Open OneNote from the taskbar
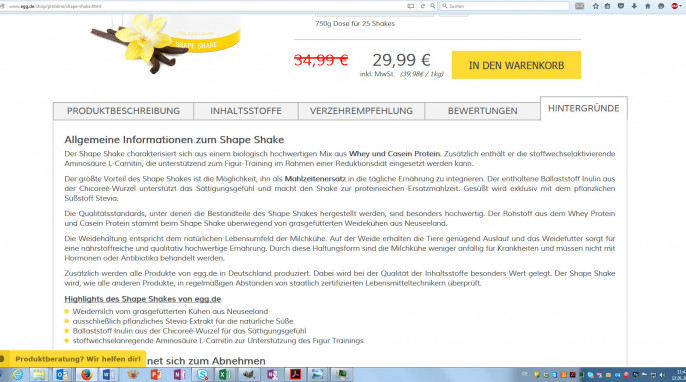The image size is (686, 382). [x=179, y=375]
